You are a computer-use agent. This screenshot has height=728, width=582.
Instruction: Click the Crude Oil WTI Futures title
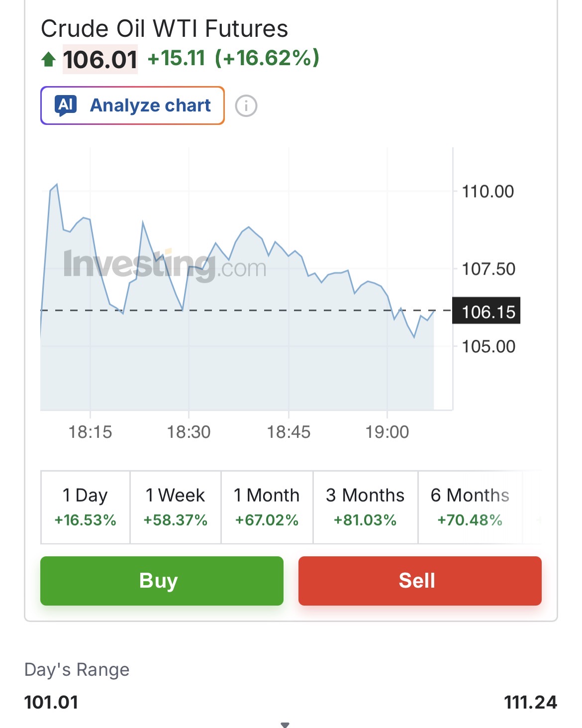tap(164, 28)
